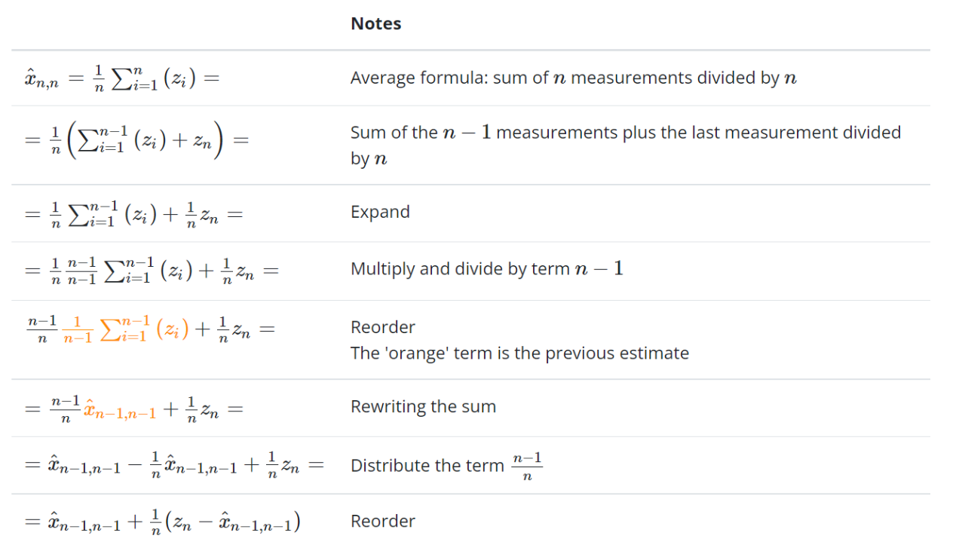Click the n−1/n fraction in Distribute note

[527, 466]
